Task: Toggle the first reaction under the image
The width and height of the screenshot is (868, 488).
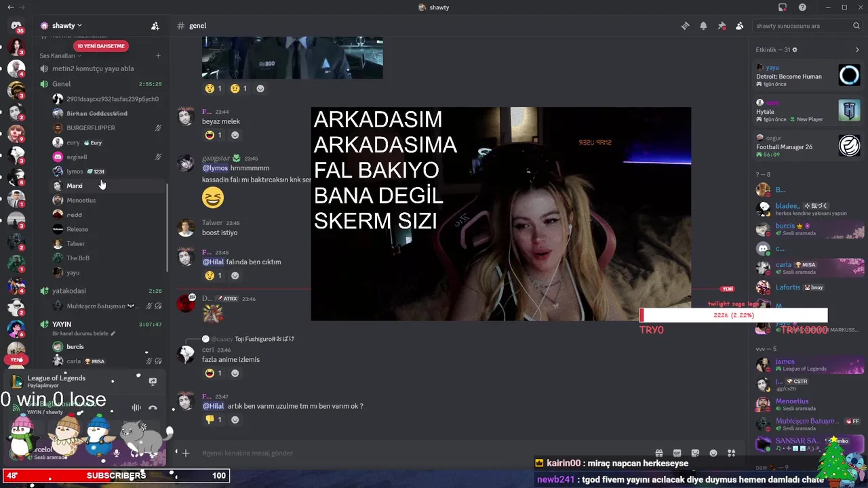Action: (x=214, y=88)
